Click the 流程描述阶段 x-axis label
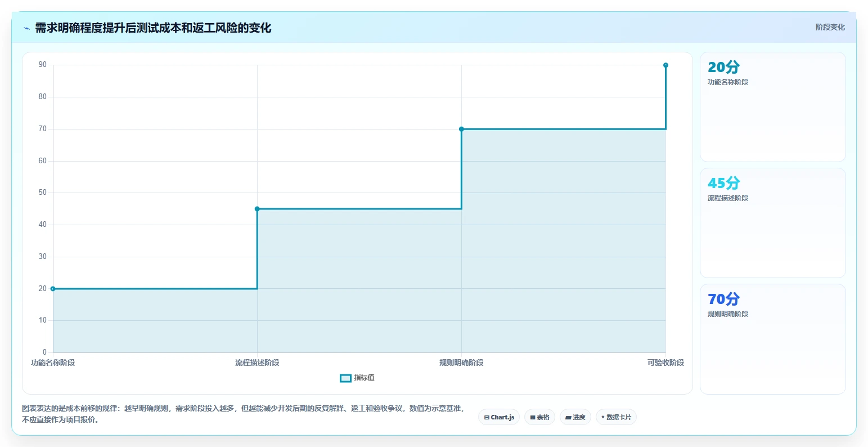 [257, 363]
